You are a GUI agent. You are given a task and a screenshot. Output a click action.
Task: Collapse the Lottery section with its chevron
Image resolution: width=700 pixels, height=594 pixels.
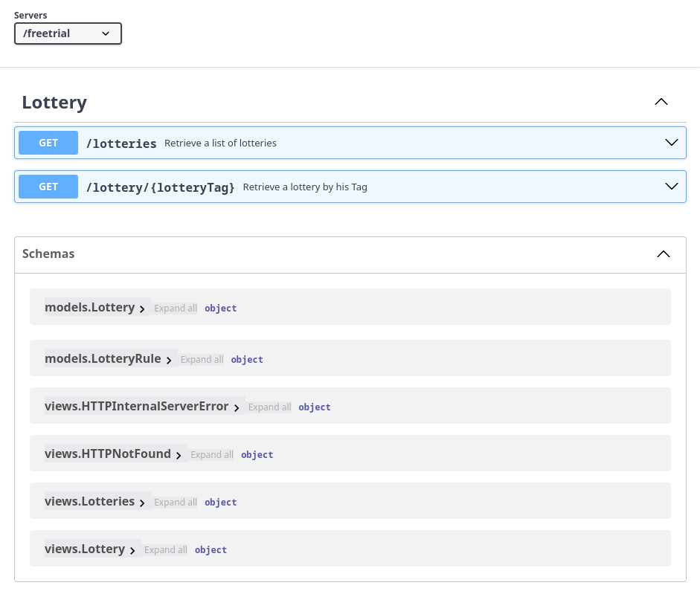pyautogui.click(x=661, y=102)
